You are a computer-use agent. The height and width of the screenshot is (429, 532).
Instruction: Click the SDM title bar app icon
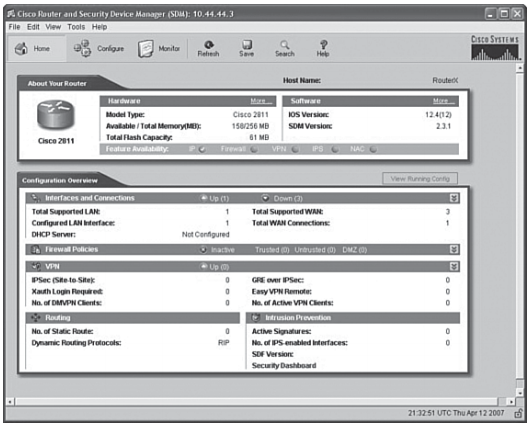tap(11, 14)
